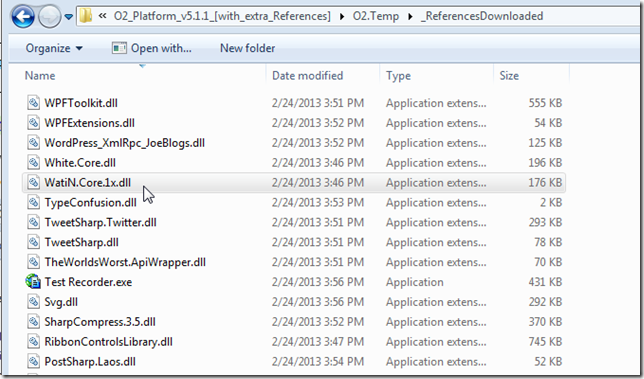
Task: Click the Open with icon
Action: [119, 48]
